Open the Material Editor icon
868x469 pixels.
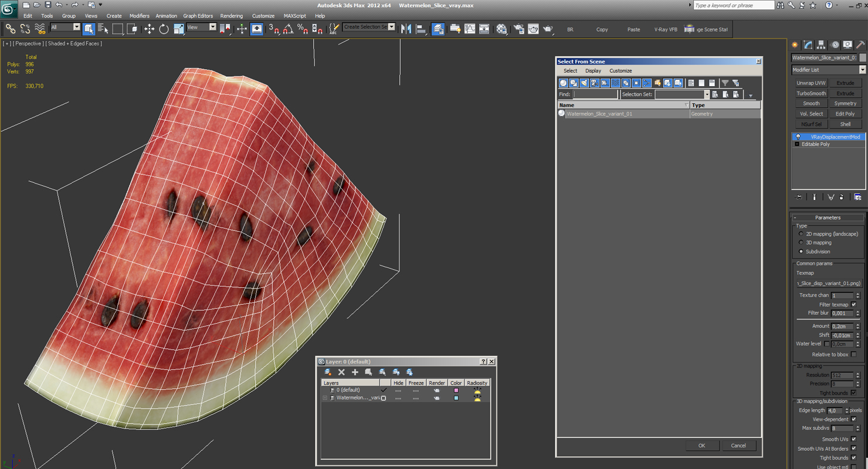coord(501,29)
